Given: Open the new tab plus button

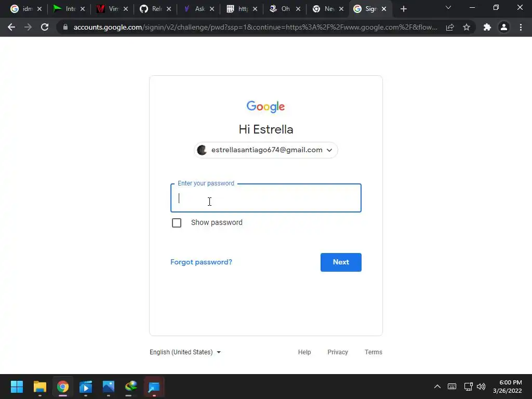Looking at the screenshot, I should [403, 9].
